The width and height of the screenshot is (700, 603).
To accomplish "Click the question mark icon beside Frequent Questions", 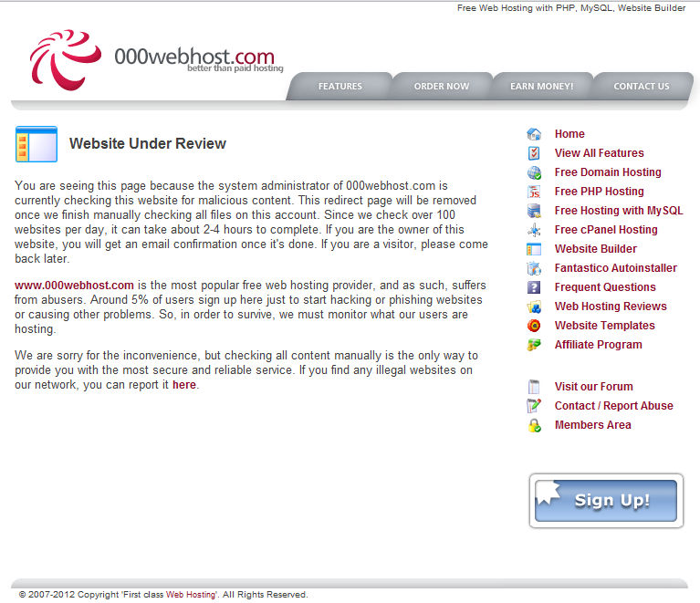I will [534, 287].
